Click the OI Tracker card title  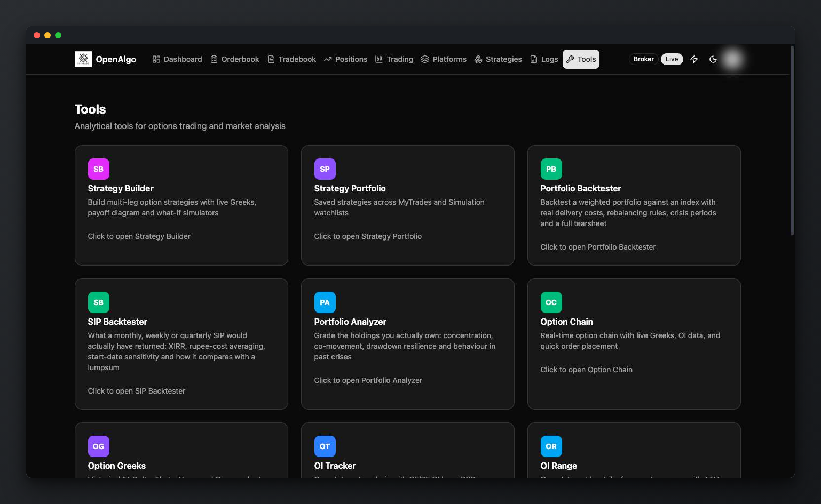click(335, 466)
